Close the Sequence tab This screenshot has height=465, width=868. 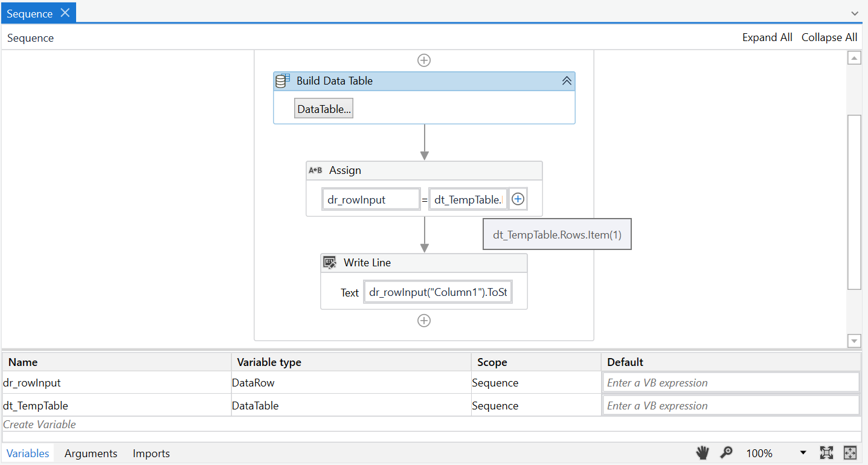coord(65,13)
